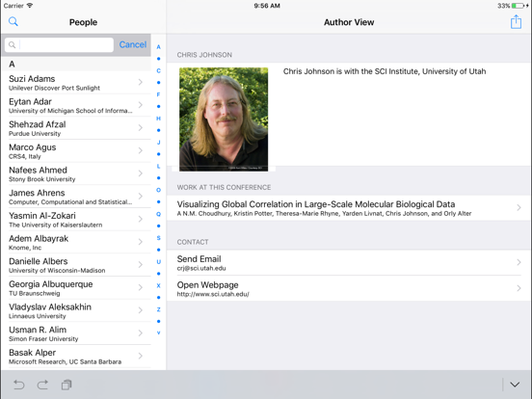
Task: Select Vladyslav Aleksakhin from Linnaeus University
Action: point(76,310)
